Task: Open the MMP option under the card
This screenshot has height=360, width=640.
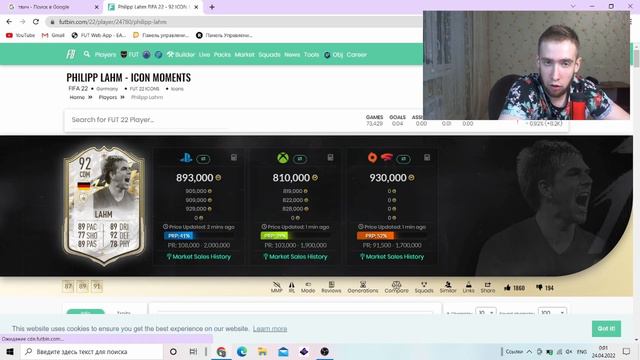Action: (276, 287)
